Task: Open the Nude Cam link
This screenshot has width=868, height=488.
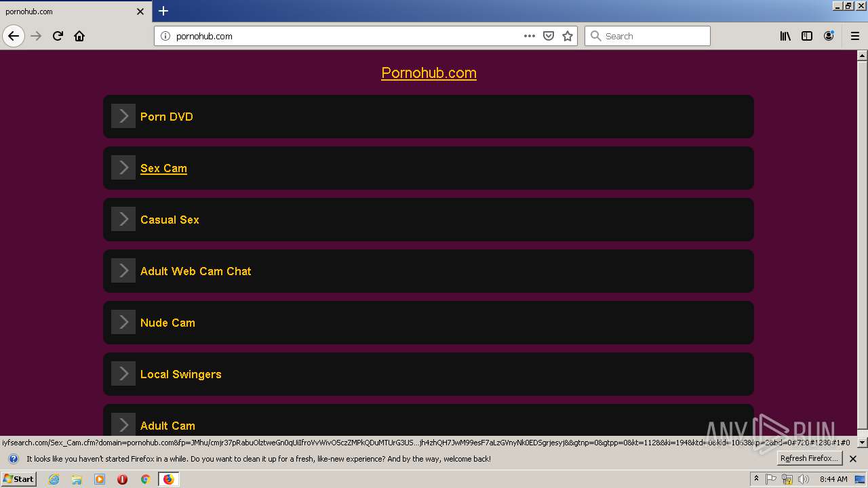Action: [167, 323]
